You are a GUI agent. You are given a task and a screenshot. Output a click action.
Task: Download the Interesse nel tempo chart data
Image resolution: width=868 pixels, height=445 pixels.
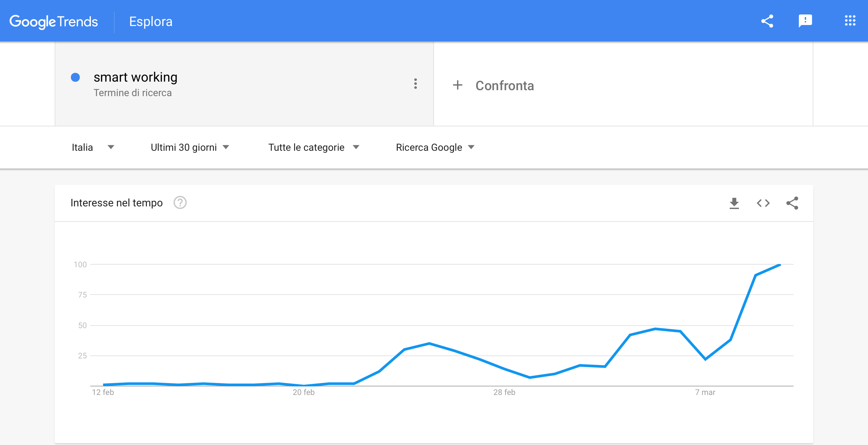click(x=734, y=203)
